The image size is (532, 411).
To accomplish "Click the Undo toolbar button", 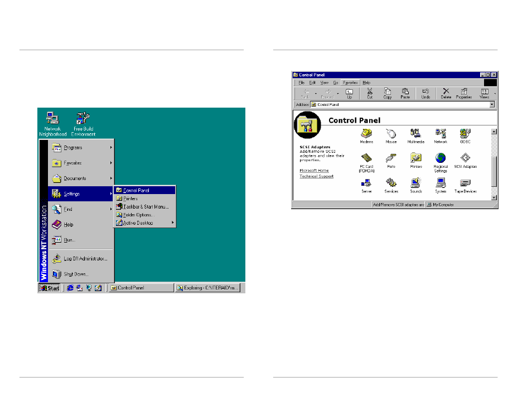I will (425, 94).
